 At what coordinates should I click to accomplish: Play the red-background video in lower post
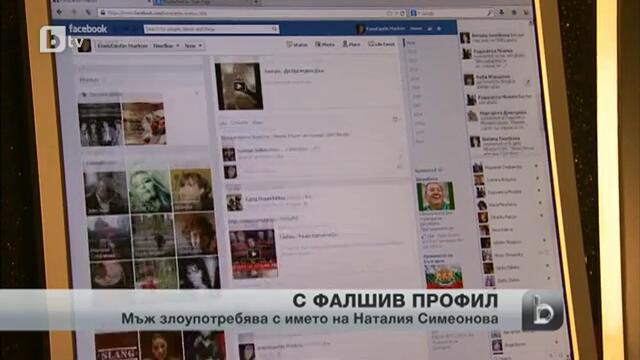tap(253, 254)
